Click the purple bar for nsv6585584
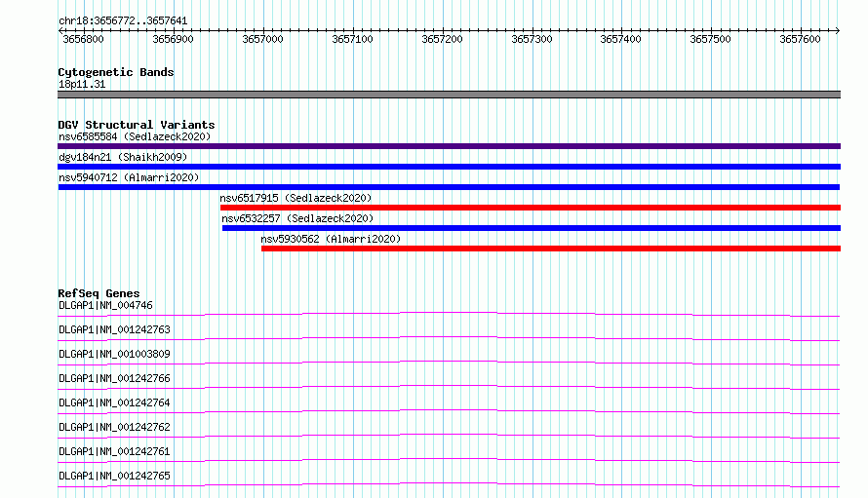 tap(449, 146)
